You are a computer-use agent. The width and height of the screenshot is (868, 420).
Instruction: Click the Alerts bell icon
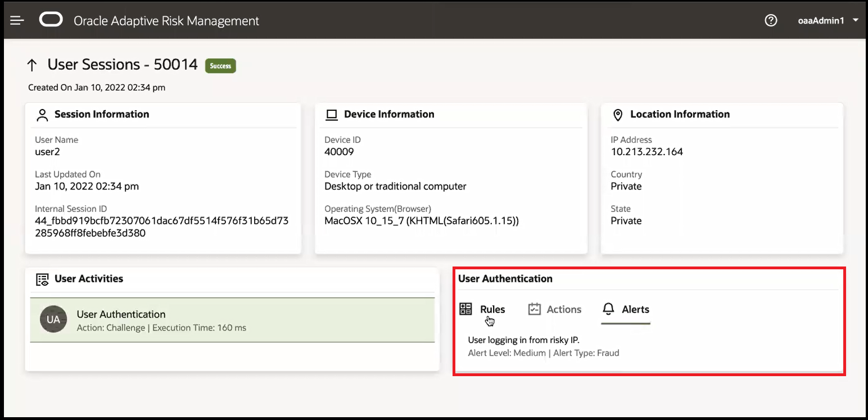[608, 309]
